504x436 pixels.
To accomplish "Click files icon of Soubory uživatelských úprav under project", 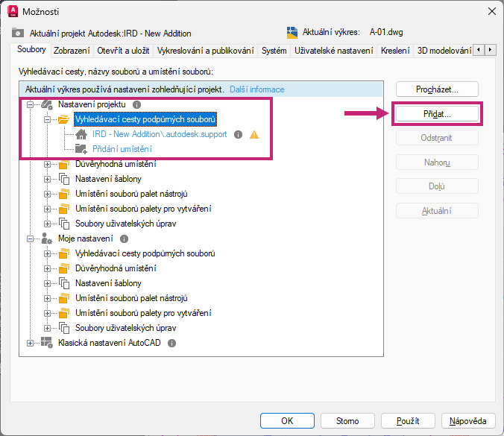I will coord(64,224).
